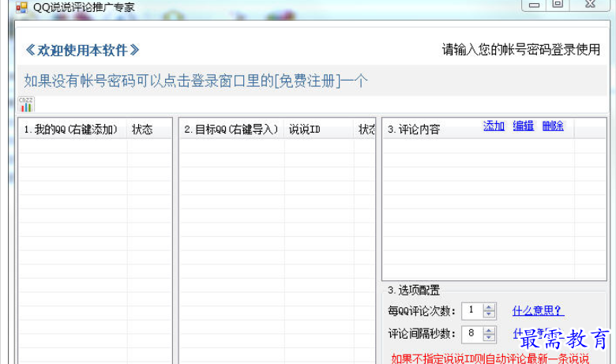Click the 如果没有帐号密码 free registration notice
The height and width of the screenshot is (364, 616).
pyautogui.click(x=196, y=81)
